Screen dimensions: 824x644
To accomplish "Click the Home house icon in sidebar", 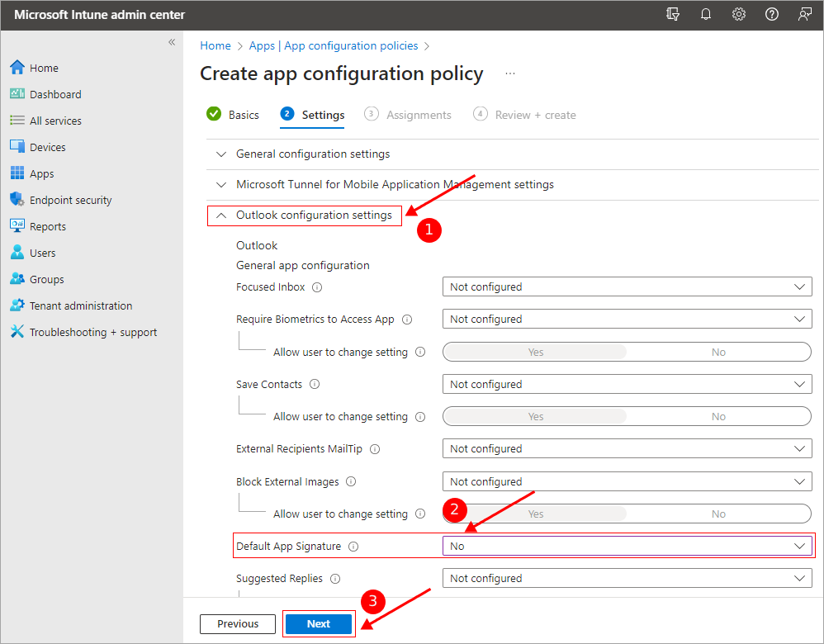I will (x=17, y=68).
